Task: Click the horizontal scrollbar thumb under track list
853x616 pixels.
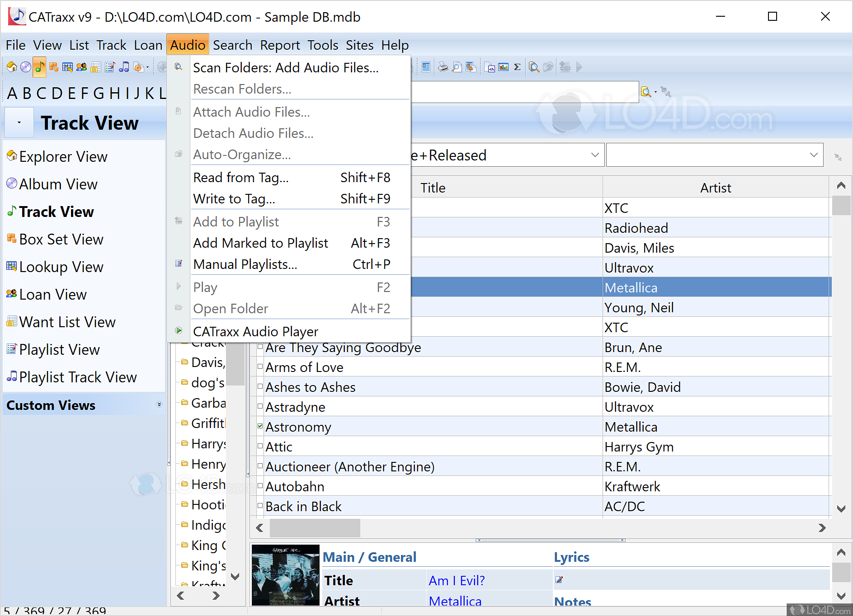Action: [315, 528]
